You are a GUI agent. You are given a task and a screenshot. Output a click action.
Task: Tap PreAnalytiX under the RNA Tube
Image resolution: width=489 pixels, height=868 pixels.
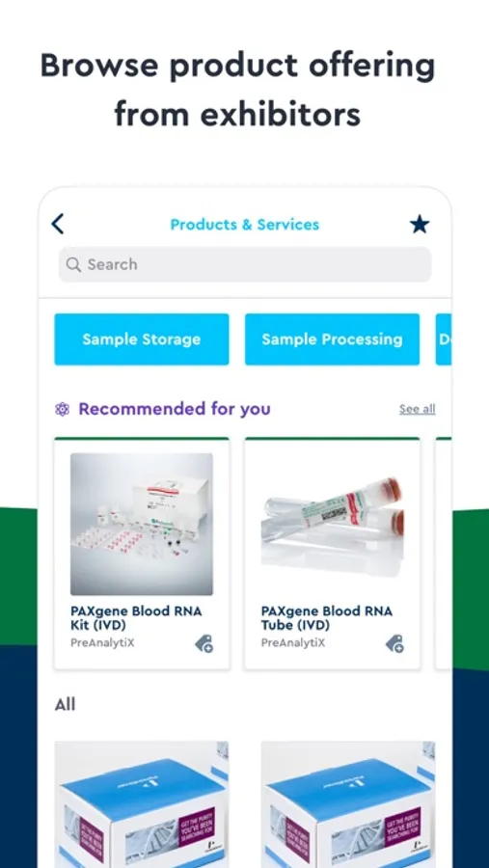293,643
